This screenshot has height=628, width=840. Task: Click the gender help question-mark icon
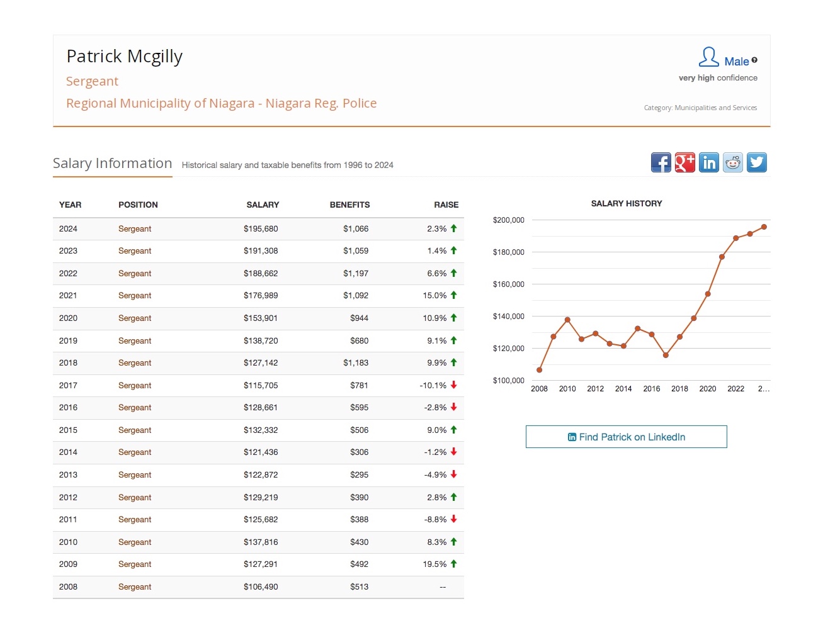[754, 60]
